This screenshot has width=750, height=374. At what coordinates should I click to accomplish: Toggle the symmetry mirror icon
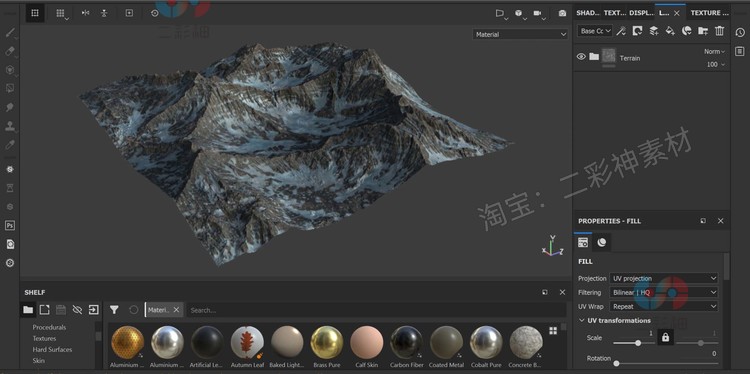pos(86,13)
